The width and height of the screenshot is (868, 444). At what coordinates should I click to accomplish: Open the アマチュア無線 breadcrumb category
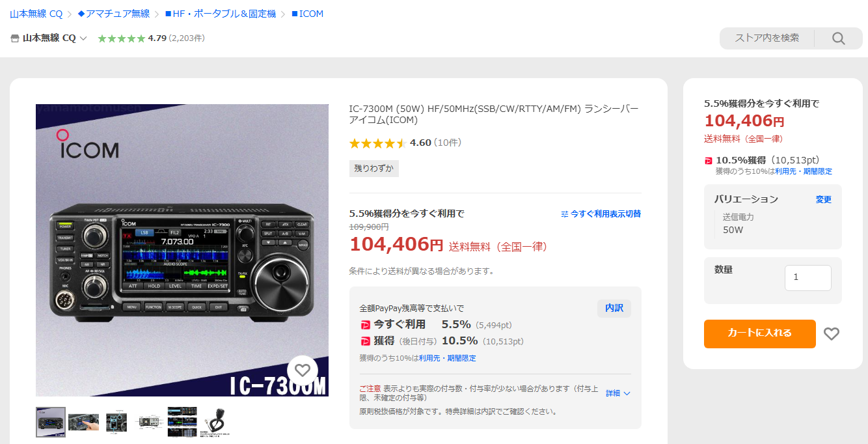(x=114, y=14)
